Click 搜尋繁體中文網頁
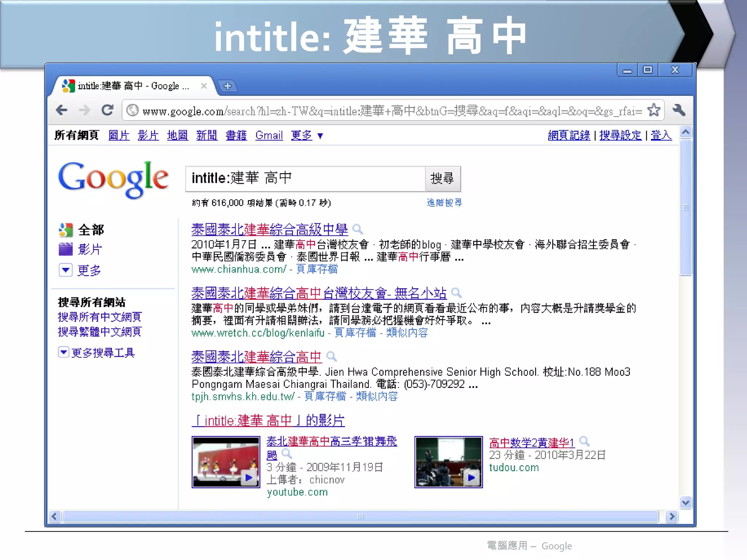The height and width of the screenshot is (560, 747). click(99, 332)
